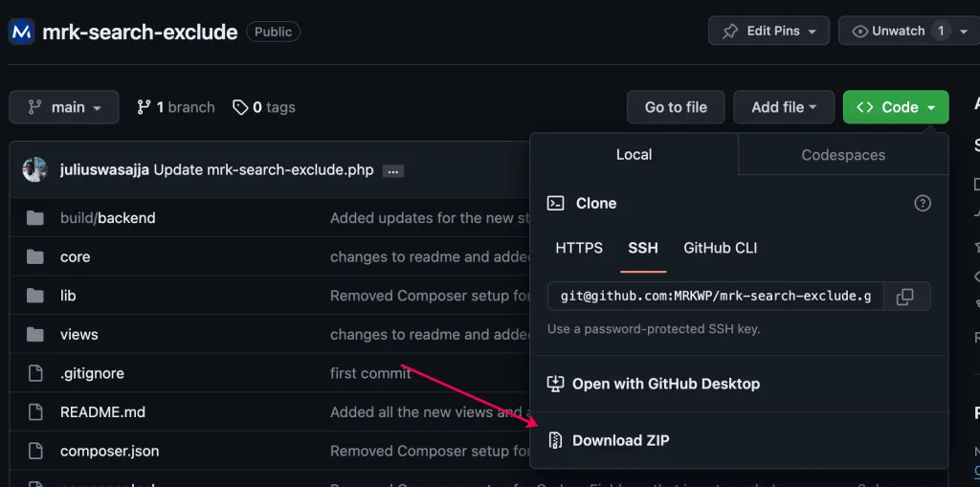Click the Unwatch button
Viewport: 980px width, 487px height.
898,31
